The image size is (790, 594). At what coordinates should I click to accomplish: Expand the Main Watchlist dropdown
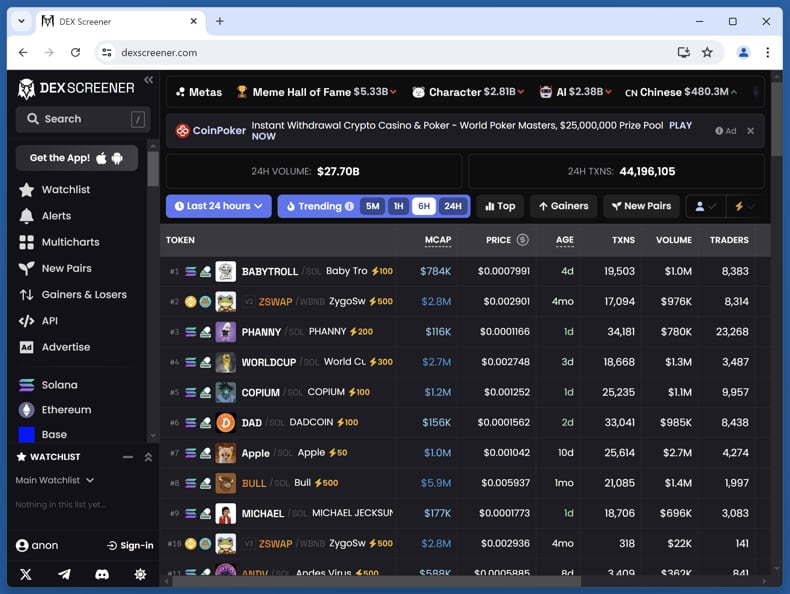point(54,480)
